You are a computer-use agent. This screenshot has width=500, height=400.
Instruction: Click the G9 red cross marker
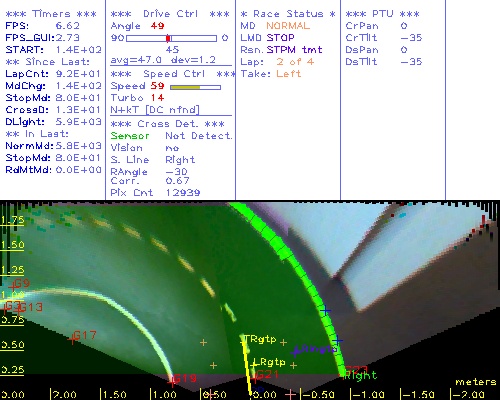[13, 286]
